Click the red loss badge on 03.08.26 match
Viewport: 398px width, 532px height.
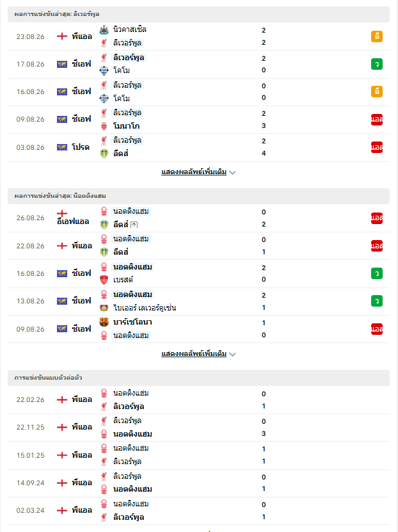[377, 147]
